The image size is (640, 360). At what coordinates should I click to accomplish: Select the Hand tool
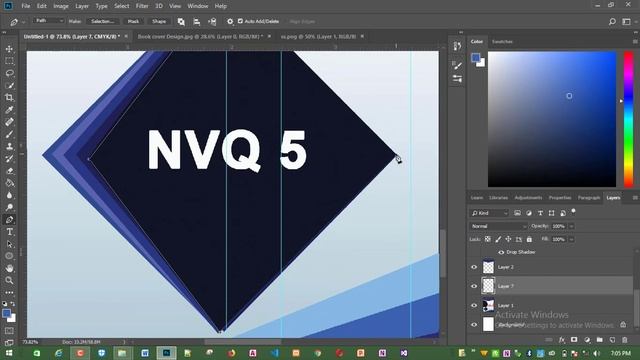point(9,268)
